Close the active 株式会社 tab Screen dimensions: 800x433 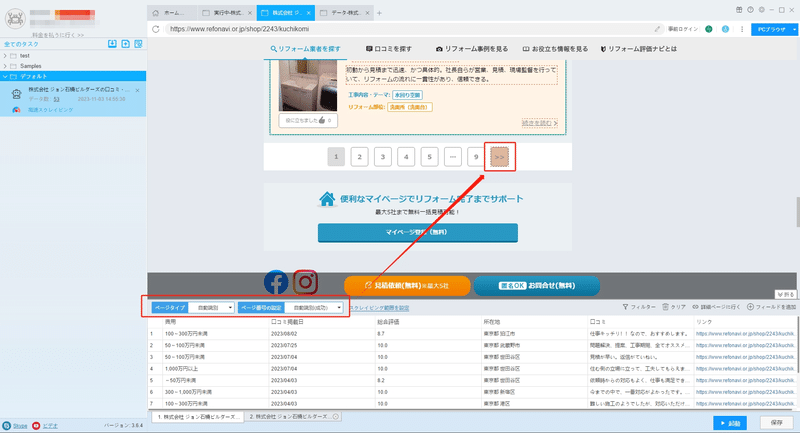tap(308, 13)
